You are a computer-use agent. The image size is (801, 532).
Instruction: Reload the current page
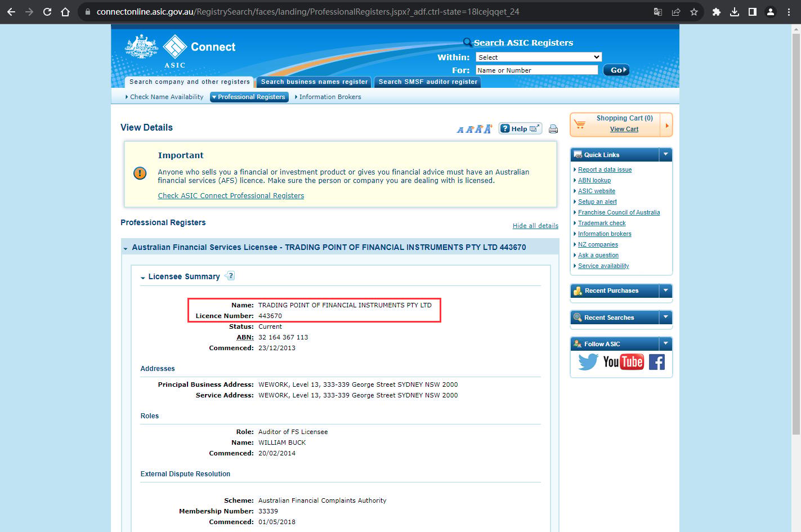pyautogui.click(x=47, y=11)
